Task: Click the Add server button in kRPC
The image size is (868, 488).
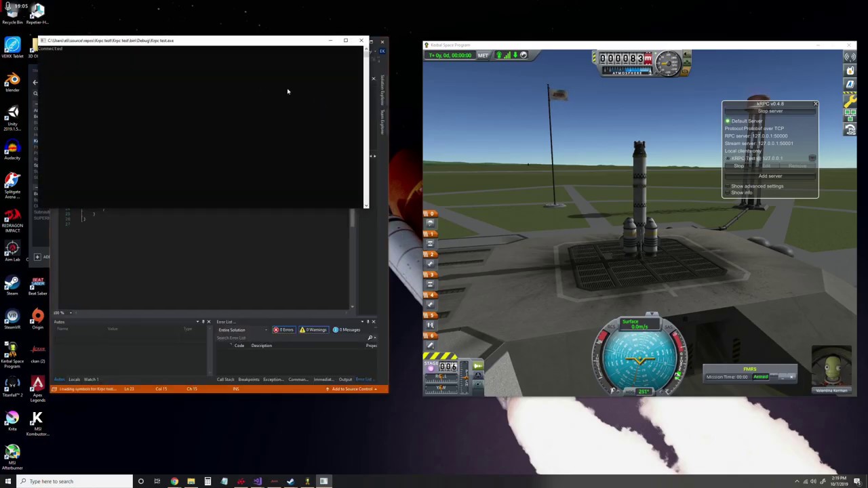Action: coord(770,176)
